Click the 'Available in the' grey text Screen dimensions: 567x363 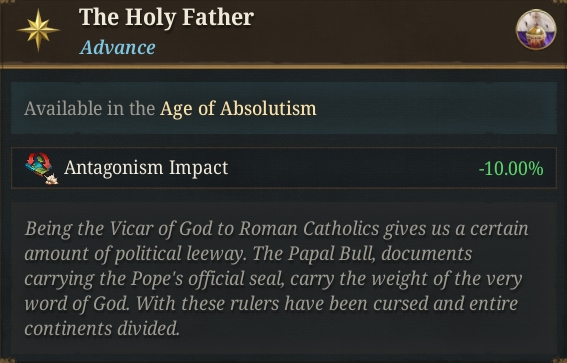pyautogui.click(x=90, y=108)
